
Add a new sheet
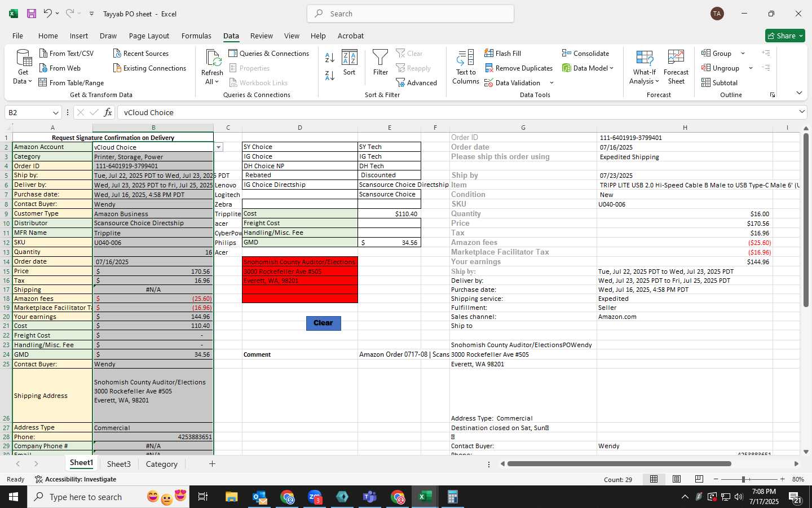pos(212,464)
